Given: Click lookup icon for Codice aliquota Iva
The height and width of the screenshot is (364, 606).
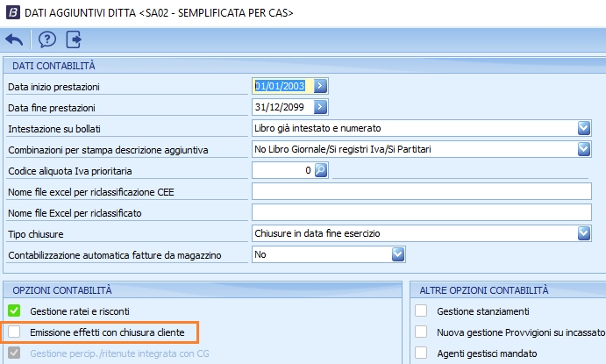Looking at the screenshot, I should tap(321, 170).
